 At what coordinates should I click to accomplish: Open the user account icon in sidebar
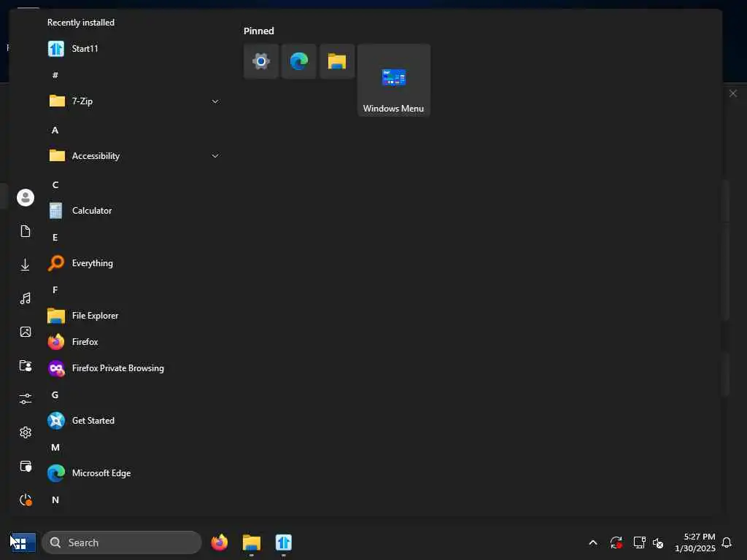26,198
